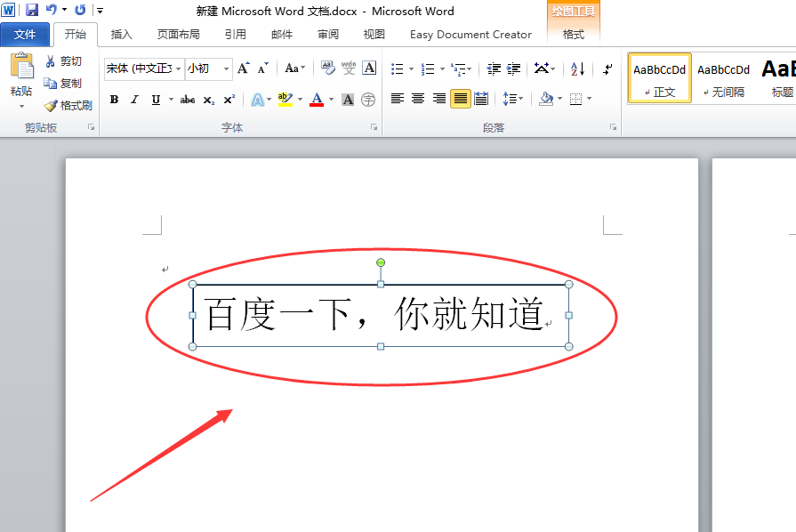Open the font size dropdown 小初
Viewport: 796px width, 532px height.
[x=227, y=69]
